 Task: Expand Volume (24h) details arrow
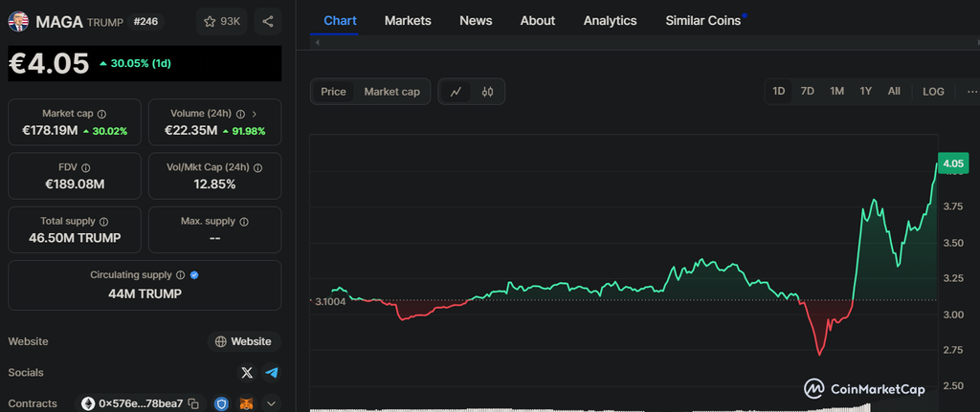[x=254, y=114]
